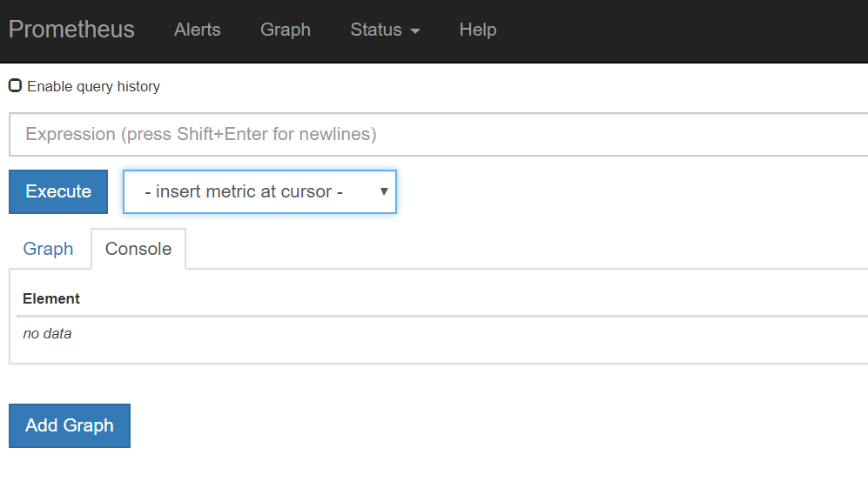This screenshot has height=488, width=868.
Task: Open the Alerts page in navbar
Action: tap(197, 30)
